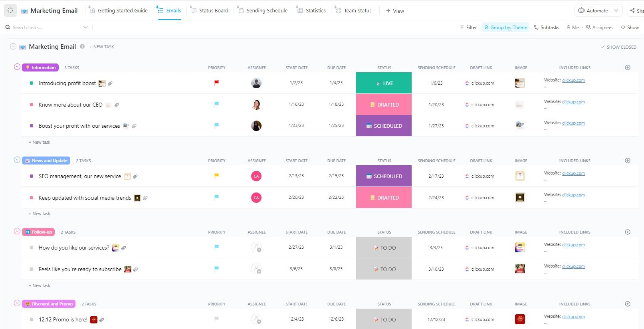Switch to Sending Schedule tab

pyautogui.click(x=263, y=11)
